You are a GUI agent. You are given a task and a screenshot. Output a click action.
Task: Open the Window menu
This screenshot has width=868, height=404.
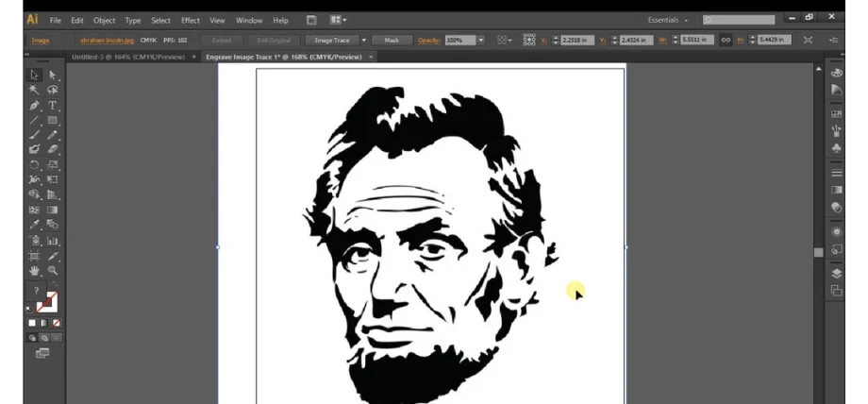click(x=249, y=21)
